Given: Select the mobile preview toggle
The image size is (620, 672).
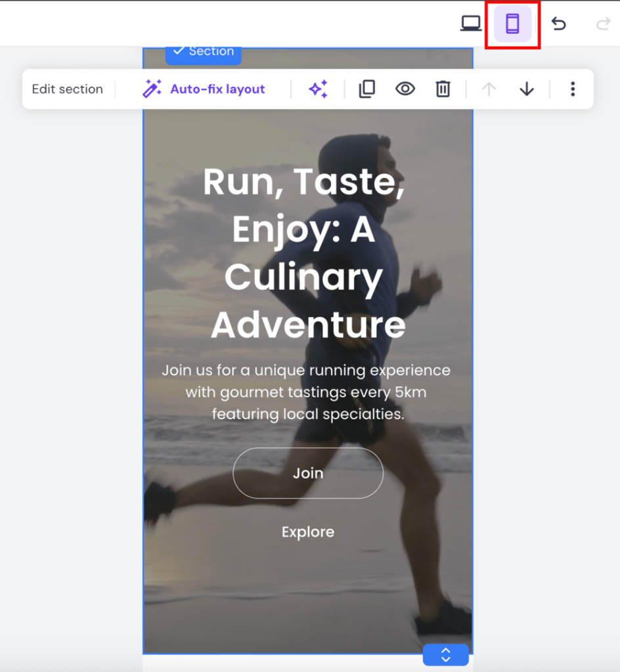Looking at the screenshot, I should (x=513, y=24).
